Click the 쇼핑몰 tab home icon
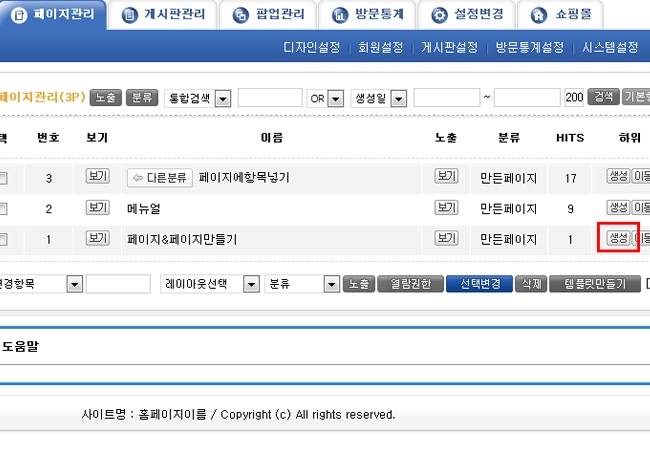 coord(538,15)
